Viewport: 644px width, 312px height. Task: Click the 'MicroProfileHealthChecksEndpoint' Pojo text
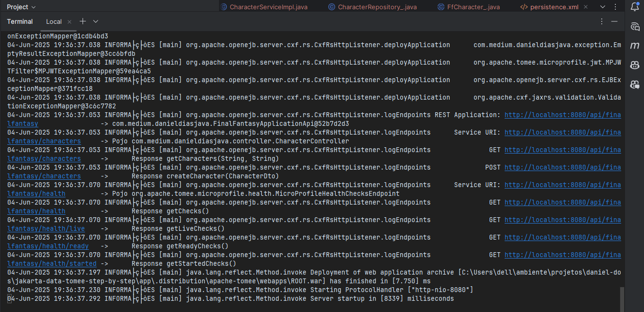tap(256, 193)
